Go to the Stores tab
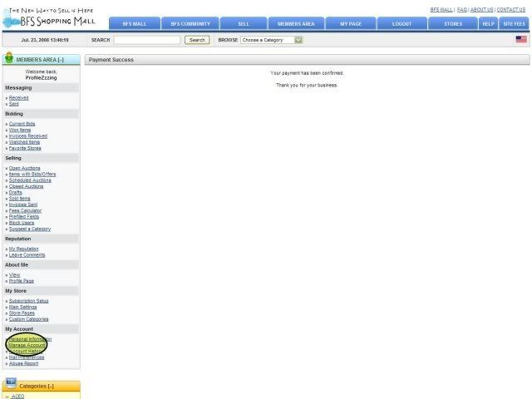The height and width of the screenshot is (399, 532). pos(453,24)
